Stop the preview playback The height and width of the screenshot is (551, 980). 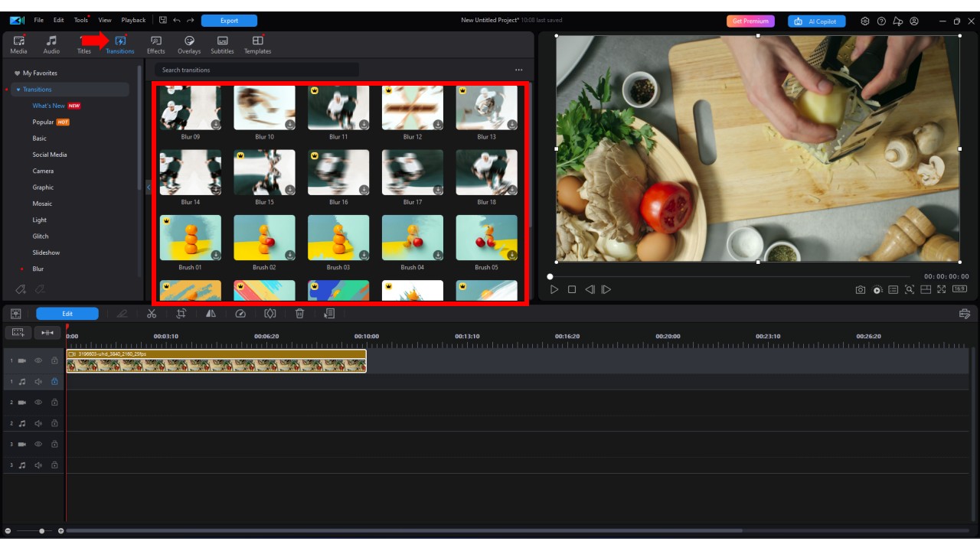572,289
